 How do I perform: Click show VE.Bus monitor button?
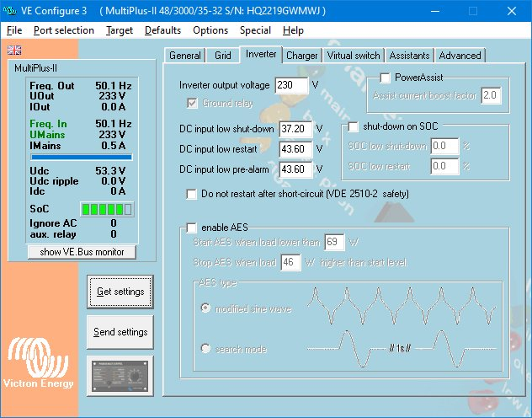[82, 252]
